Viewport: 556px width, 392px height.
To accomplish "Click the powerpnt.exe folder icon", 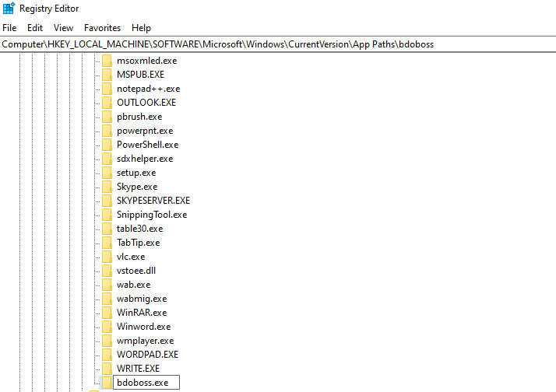I will point(107,131).
